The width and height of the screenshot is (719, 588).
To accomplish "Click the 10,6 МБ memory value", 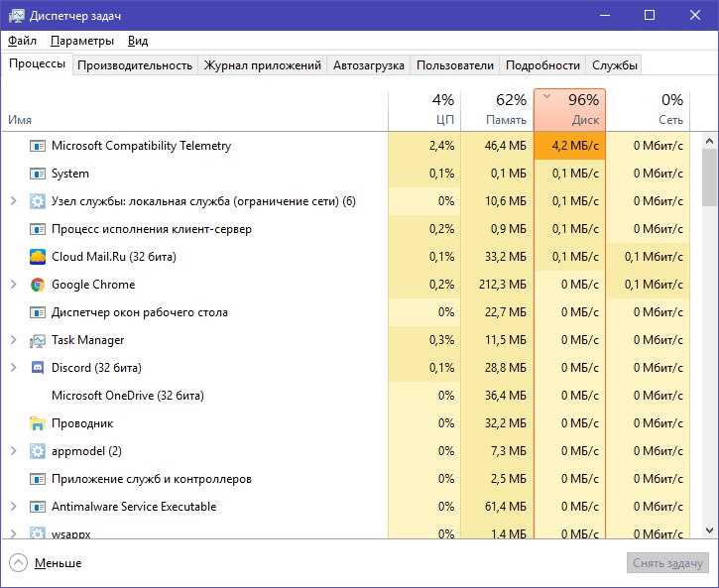I will 506,201.
